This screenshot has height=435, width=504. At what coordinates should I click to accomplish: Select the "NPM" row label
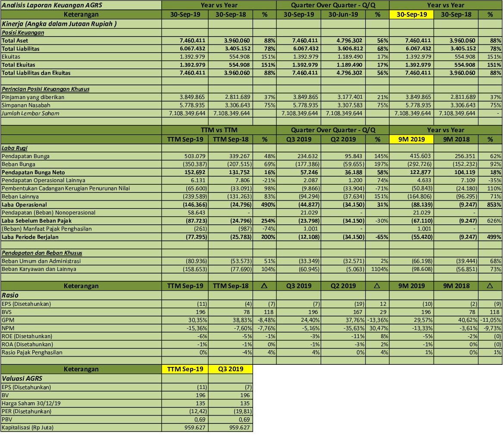[8, 328]
